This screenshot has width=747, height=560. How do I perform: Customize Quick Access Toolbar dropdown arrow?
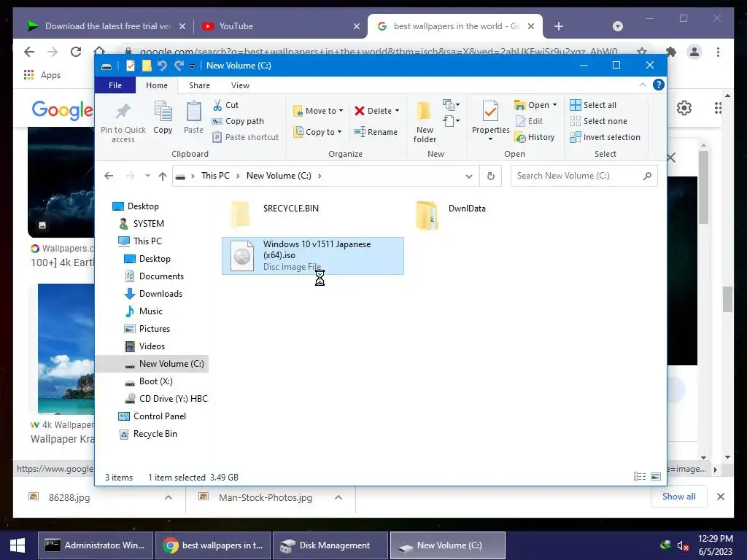point(192,66)
